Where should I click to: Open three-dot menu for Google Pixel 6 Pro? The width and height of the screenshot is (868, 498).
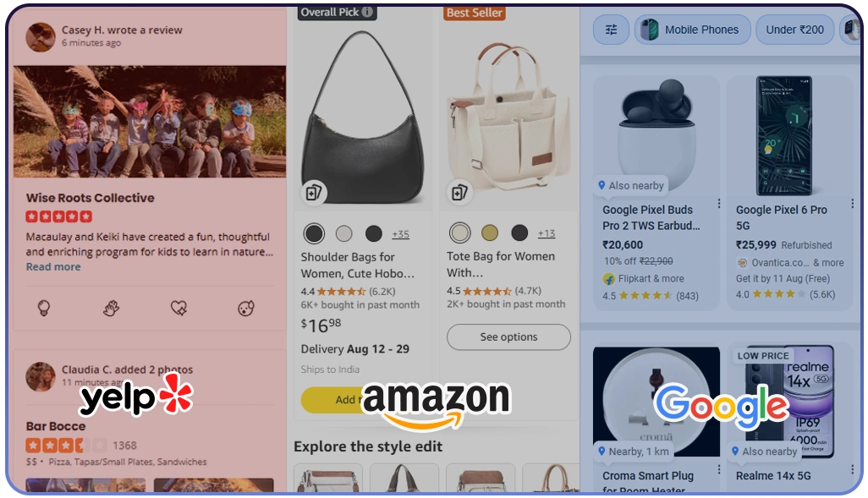pos(852,203)
